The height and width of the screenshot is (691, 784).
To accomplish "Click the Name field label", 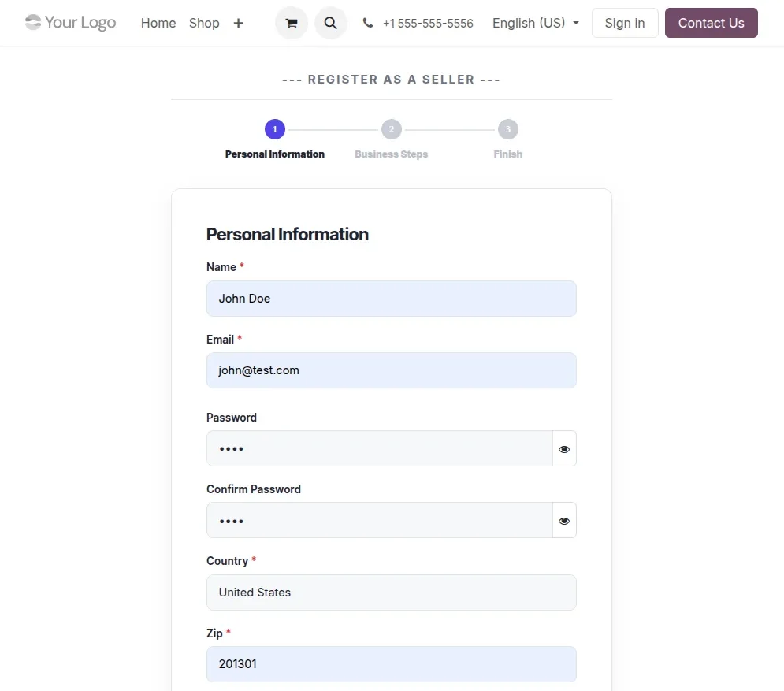I will (x=221, y=267).
